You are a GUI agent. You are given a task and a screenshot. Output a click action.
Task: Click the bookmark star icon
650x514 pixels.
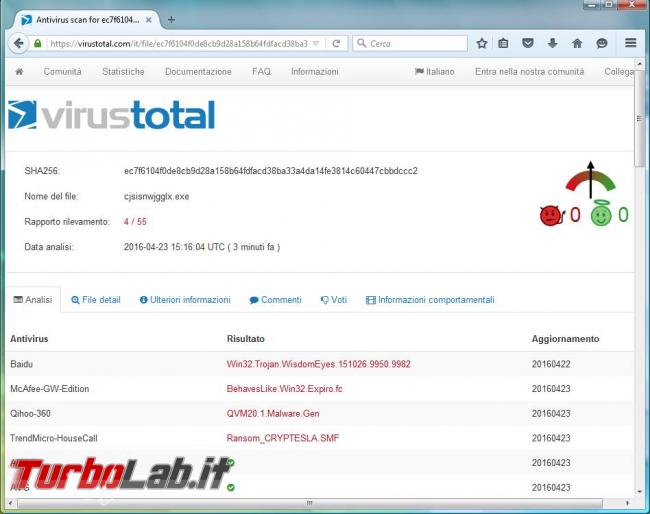click(x=481, y=43)
